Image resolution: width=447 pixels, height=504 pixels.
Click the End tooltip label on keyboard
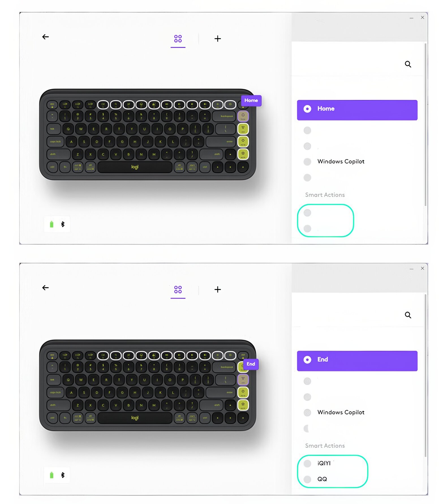[x=251, y=364]
